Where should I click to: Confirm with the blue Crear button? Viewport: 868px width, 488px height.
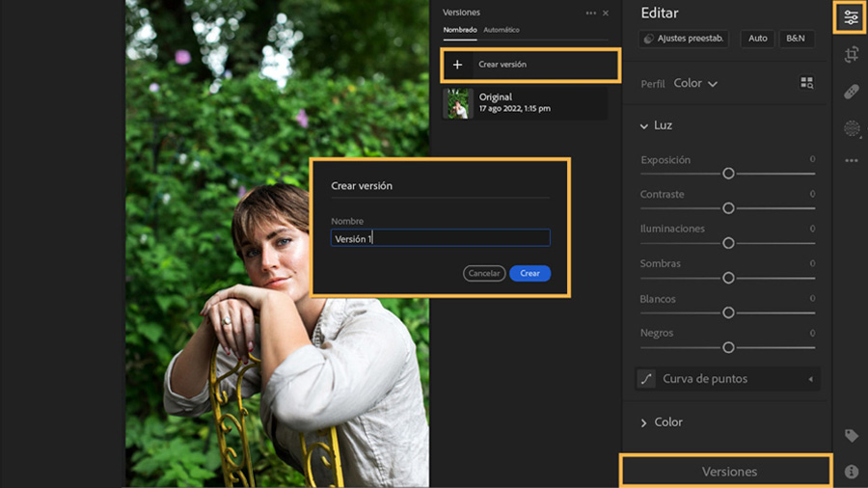(529, 273)
